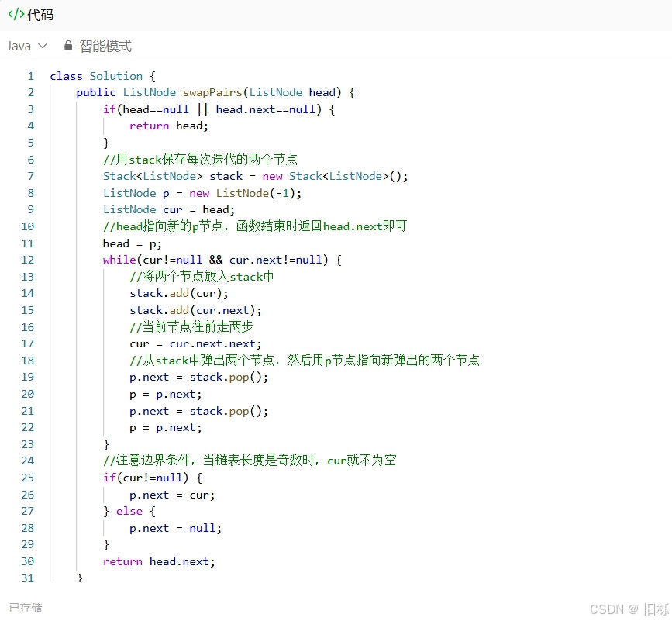The image size is (672, 621).
Task: Click line number 23 in gutter
Action: coord(27,444)
